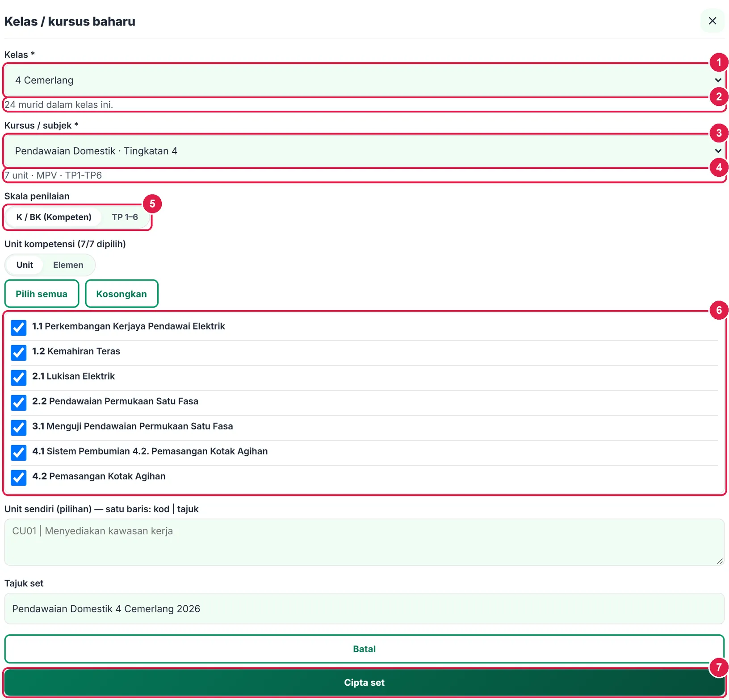
Task: Switch grading scale to TP 1–6
Action: point(125,217)
